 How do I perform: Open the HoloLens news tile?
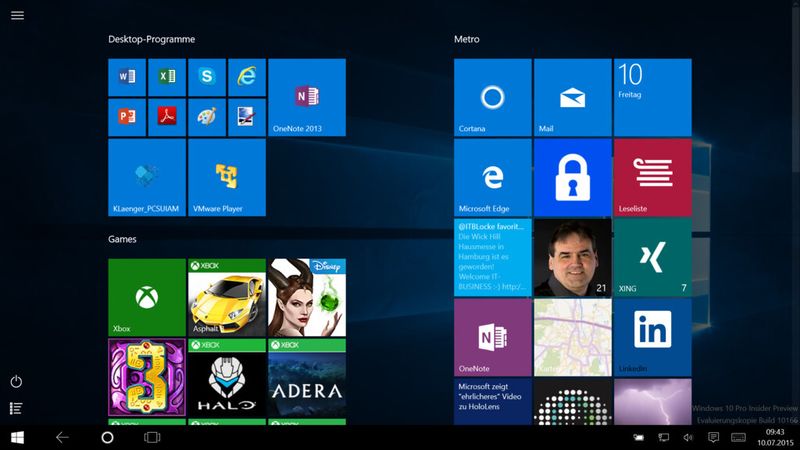tap(493, 402)
